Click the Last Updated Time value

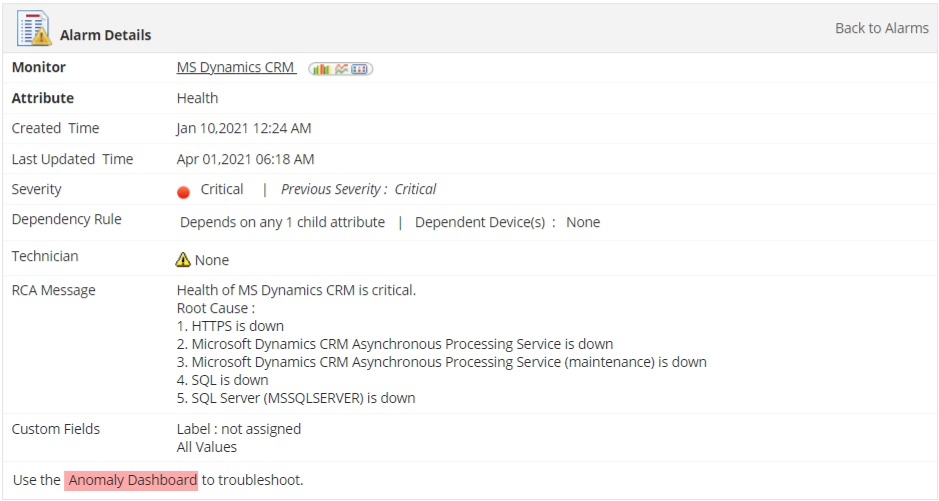click(246, 159)
